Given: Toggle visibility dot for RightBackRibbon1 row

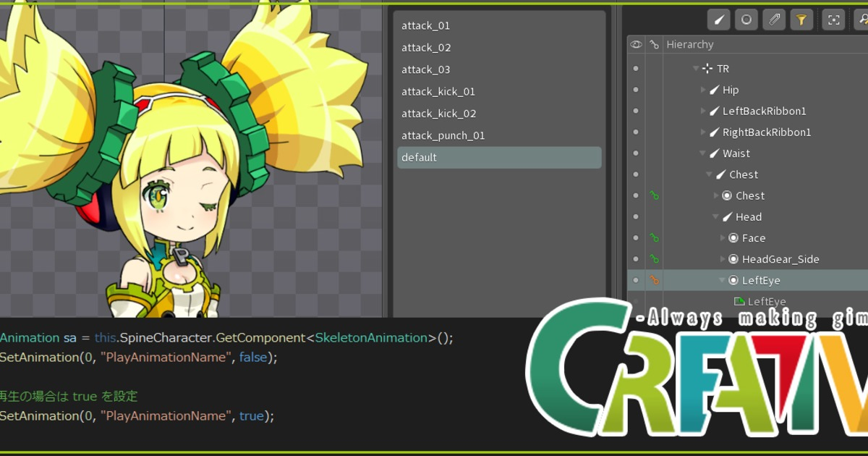Looking at the screenshot, I should 636,132.
